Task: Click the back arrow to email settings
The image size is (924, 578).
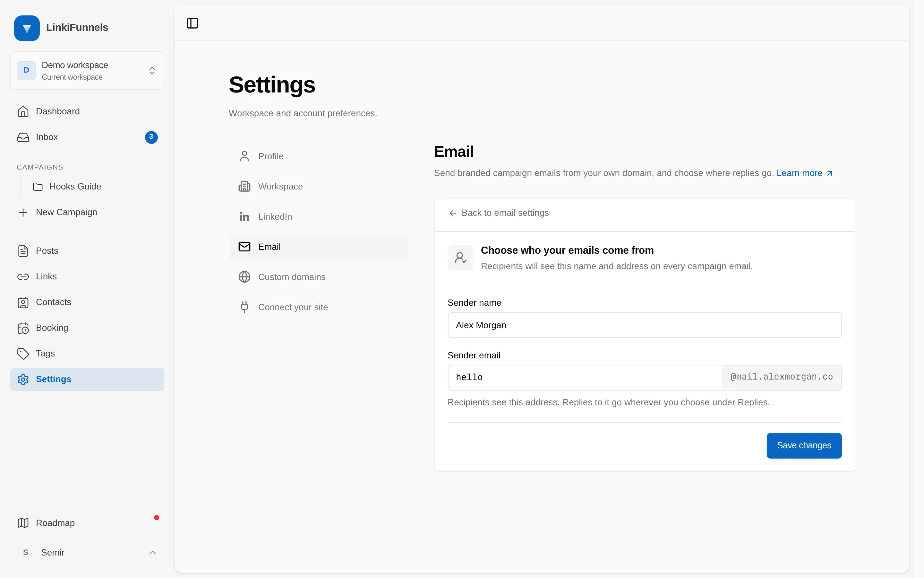Action: click(x=453, y=213)
